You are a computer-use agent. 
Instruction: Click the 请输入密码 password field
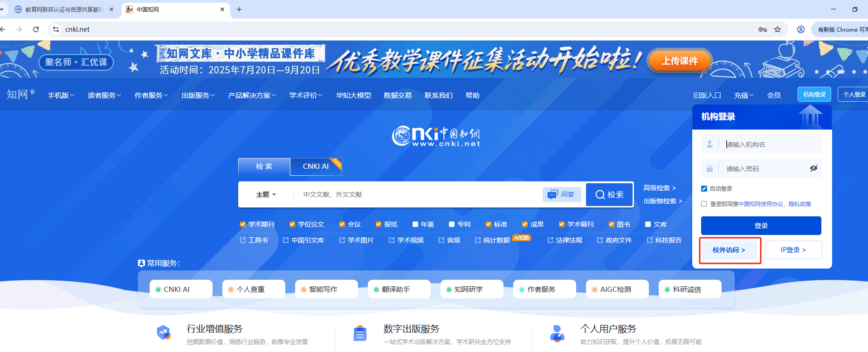pyautogui.click(x=761, y=168)
